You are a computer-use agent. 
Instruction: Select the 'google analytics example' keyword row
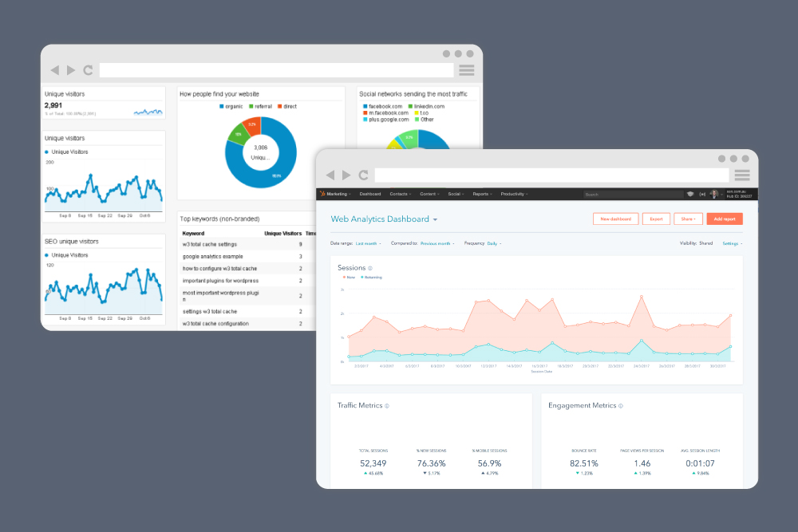coord(248,256)
